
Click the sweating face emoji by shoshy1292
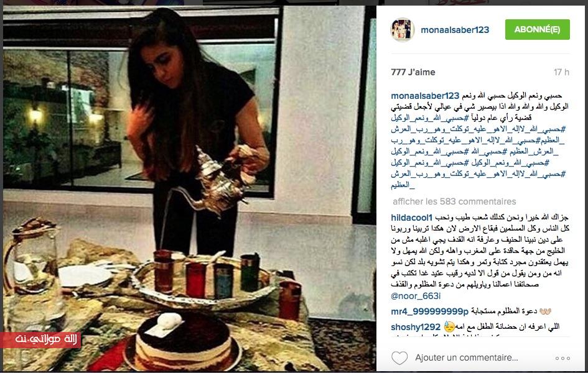coord(449,327)
